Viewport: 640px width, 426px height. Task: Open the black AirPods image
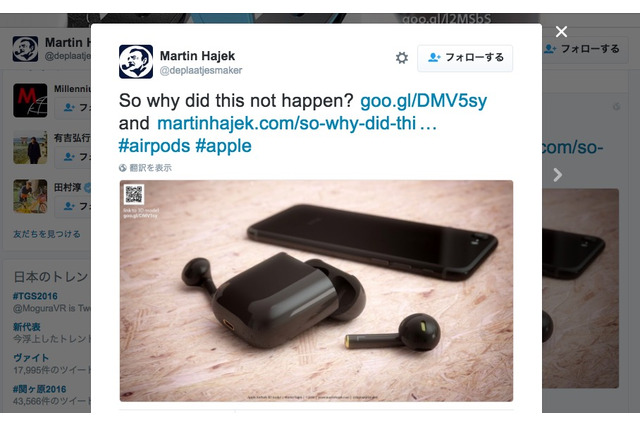tap(316, 291)
